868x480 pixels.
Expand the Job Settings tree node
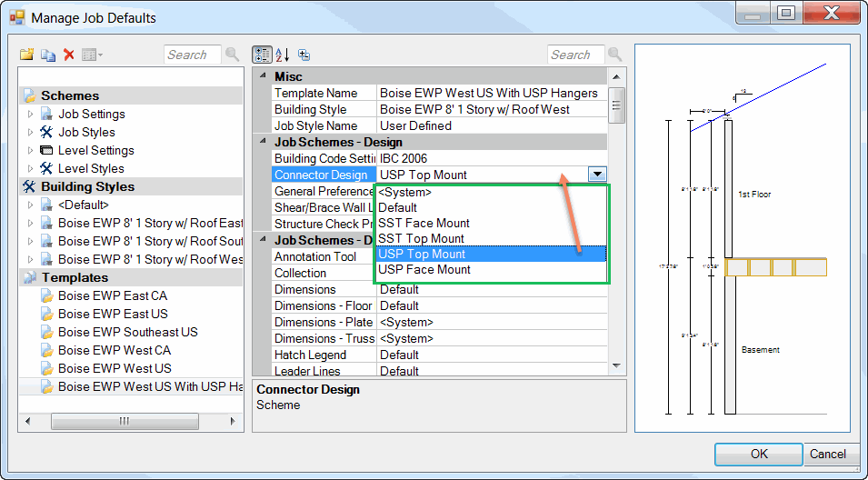pyautogui.click(x=30, y=114)
